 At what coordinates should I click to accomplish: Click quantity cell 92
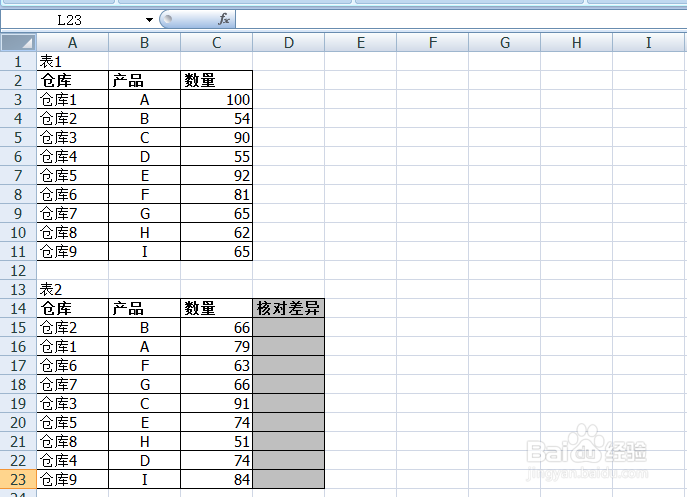(x=216, y=175)
